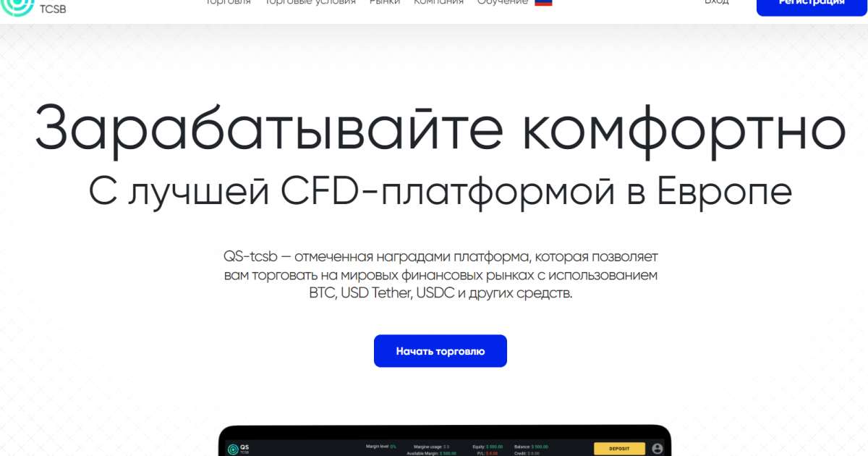Open the Рынки menu
This screenshot has width=868, height=456.
385,3
